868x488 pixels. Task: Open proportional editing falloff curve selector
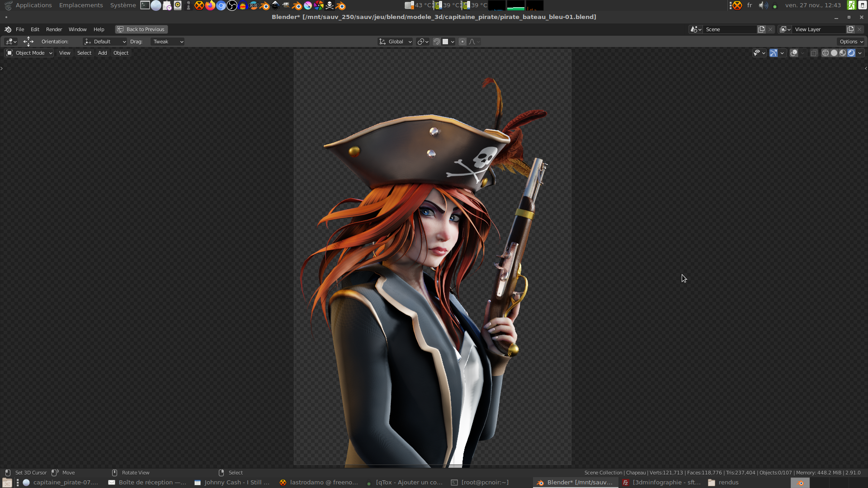click(474, 42)
